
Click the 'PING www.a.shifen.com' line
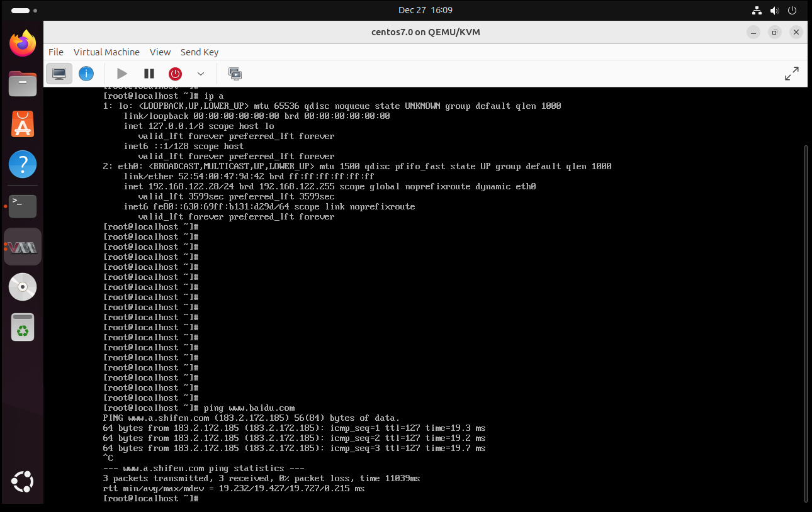tap(251, 418)
